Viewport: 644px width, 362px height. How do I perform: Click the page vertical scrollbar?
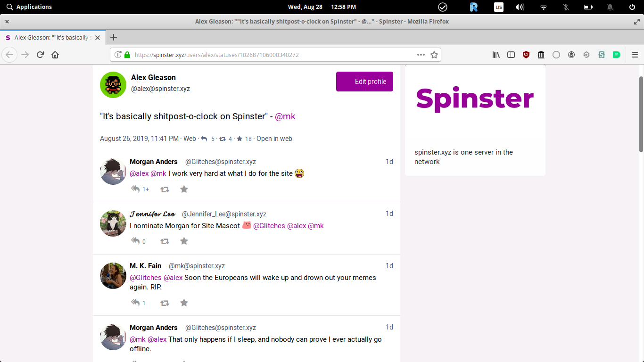(641, 114)
